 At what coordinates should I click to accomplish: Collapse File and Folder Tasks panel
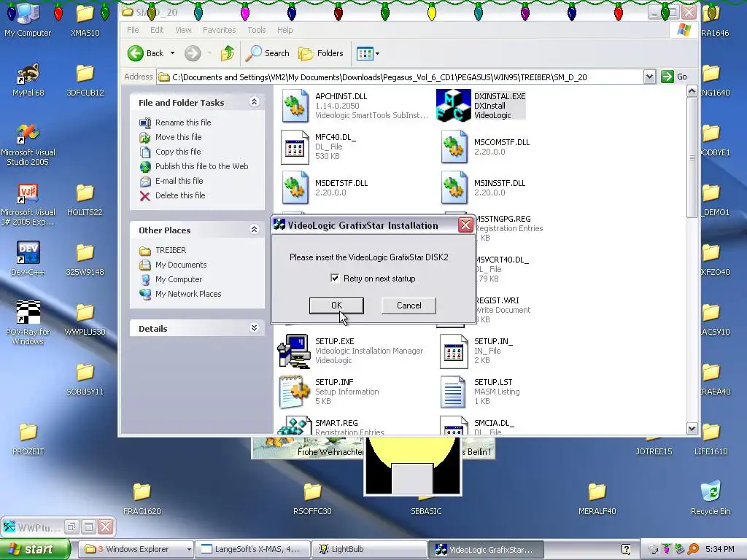coord(254,102)
